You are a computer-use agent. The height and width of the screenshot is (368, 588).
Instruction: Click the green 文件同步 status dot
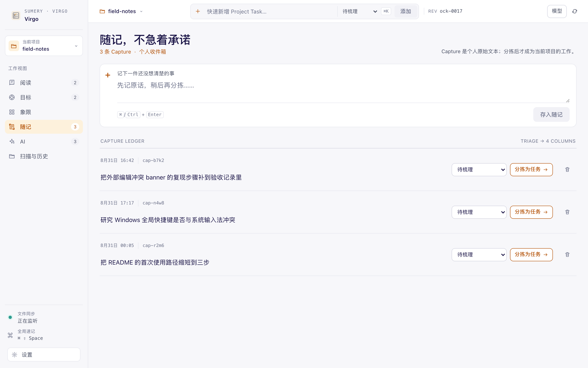[10, 317]
